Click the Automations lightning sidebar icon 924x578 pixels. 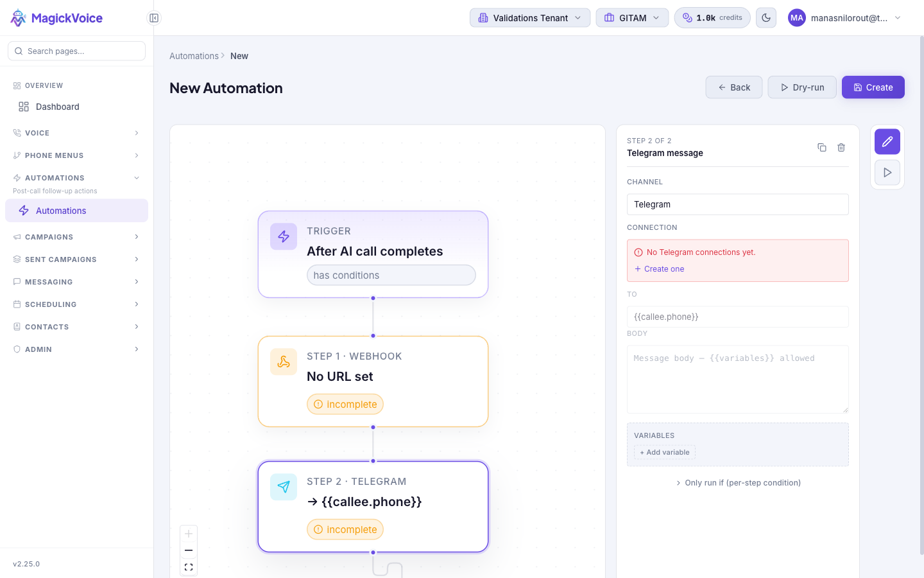[x=24, y=211]
